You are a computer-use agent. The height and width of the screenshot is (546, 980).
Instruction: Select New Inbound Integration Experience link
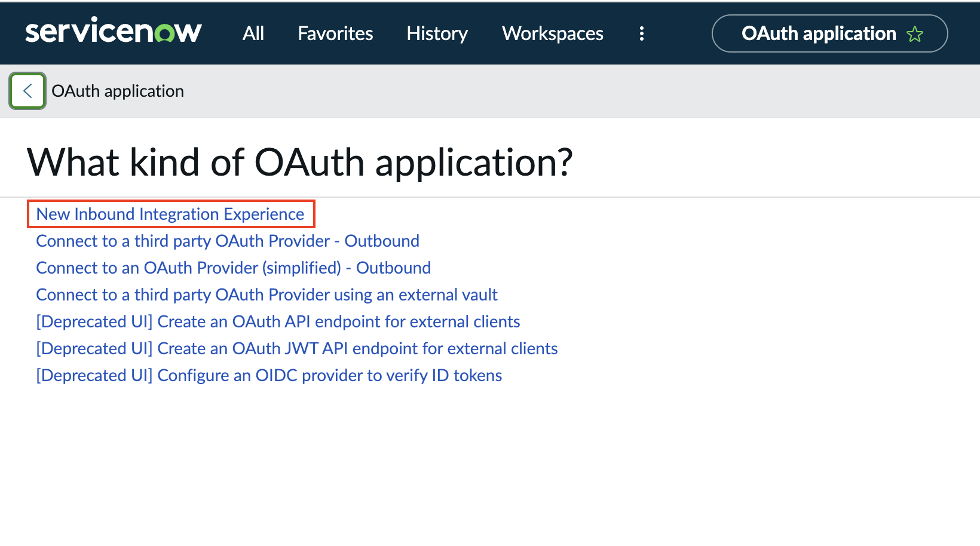(x=170, y=214)
